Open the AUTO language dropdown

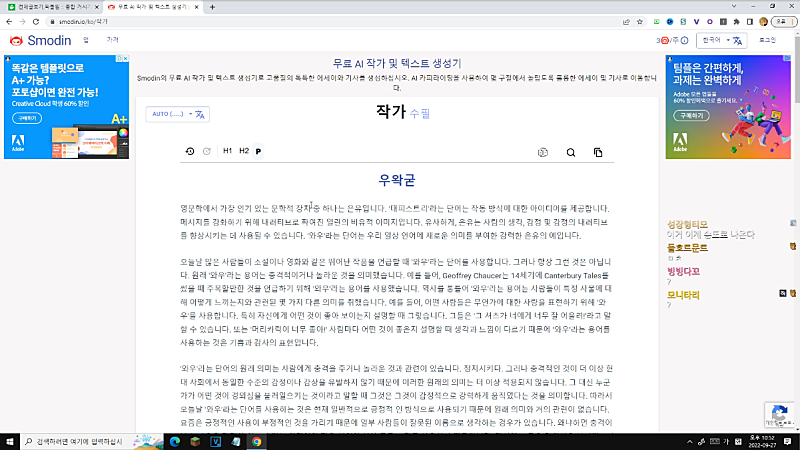(178, 114)
